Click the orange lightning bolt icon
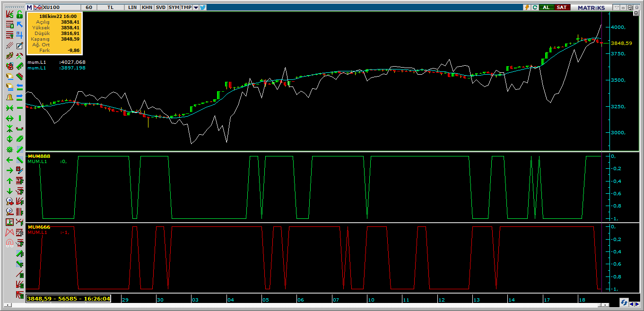Image resolution: width=644 pixels, height=311 pixels. [527, 8]
